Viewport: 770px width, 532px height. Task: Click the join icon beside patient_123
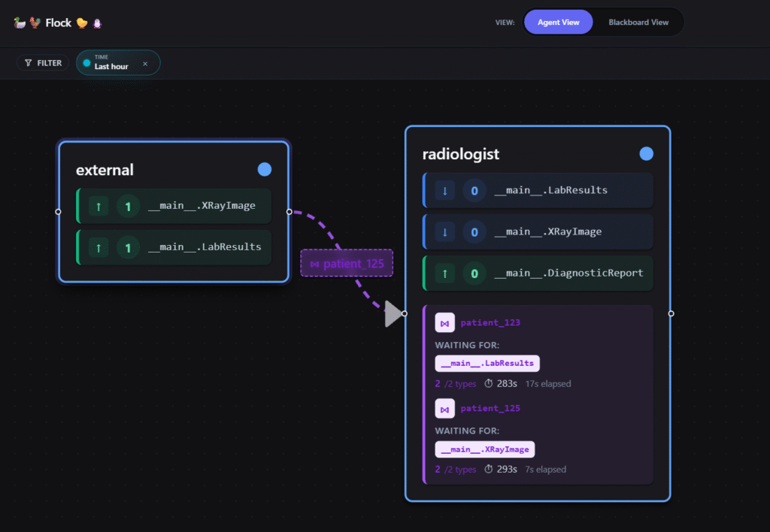pyautogui.click(x=444, y=323)
